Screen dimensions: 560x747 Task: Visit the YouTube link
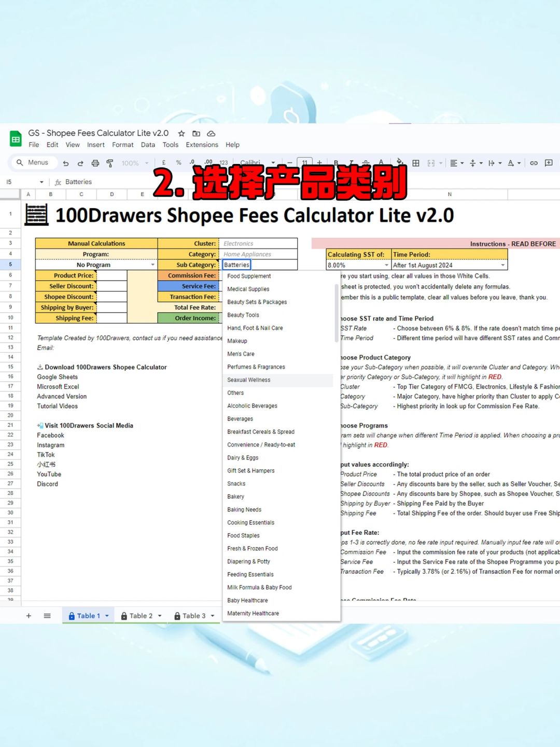(x=49, y=474)
